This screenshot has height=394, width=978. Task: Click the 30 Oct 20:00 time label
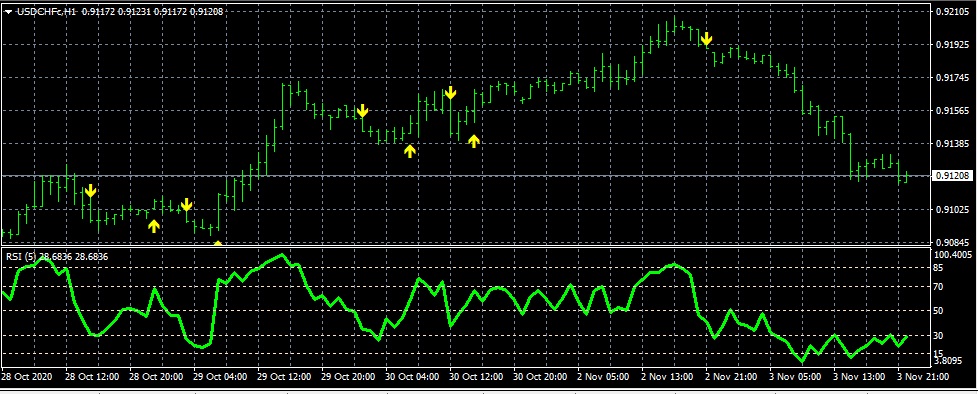tap(541, 377)
